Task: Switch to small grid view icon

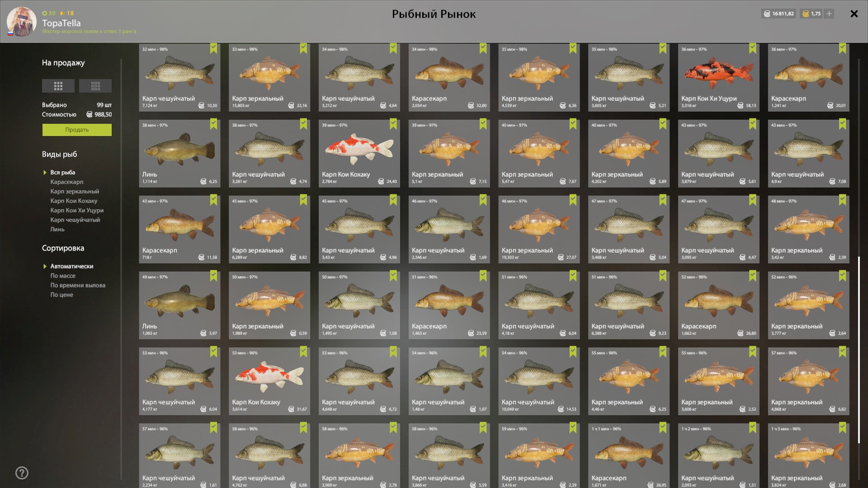Action: (x=95, y=86)
